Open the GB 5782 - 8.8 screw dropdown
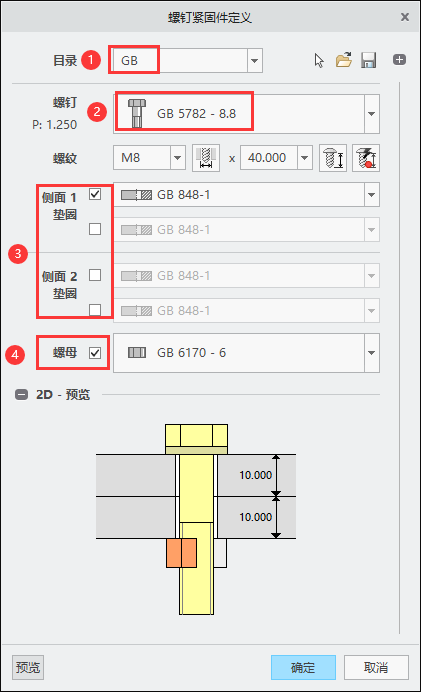Viewport: 421px width, 692px height. 372,114
